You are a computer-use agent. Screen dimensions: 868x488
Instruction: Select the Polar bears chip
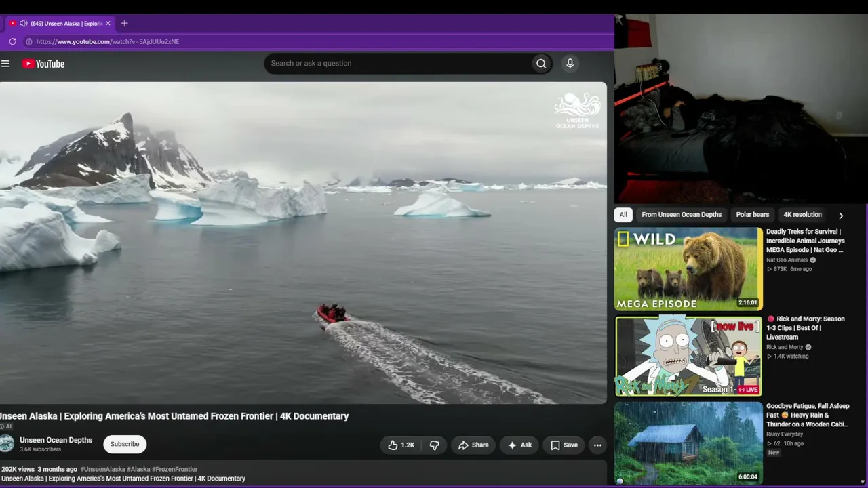click(753, 215)
